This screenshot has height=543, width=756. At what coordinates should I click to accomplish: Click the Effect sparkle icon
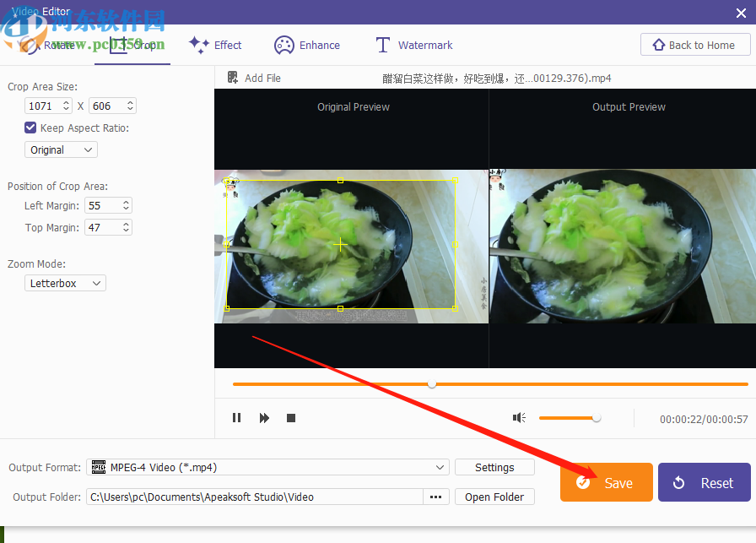(198, 45)
